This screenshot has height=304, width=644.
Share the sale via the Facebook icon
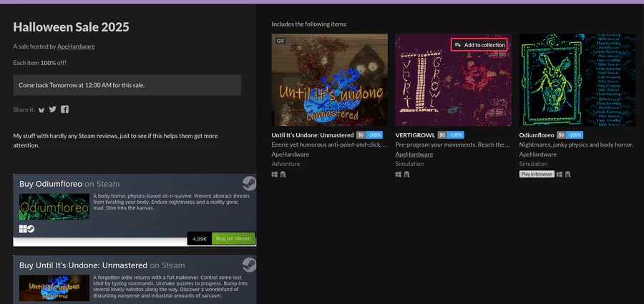click(x=65, y=109)
